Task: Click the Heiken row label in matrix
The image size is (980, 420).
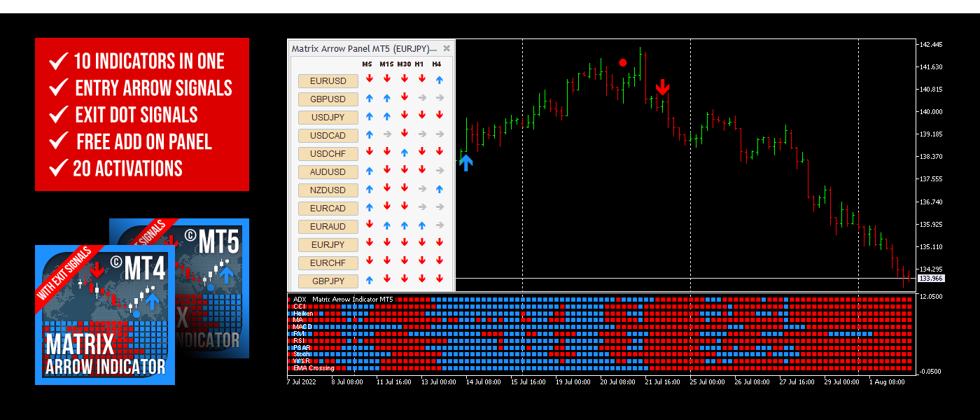Action: click(303, 313)
